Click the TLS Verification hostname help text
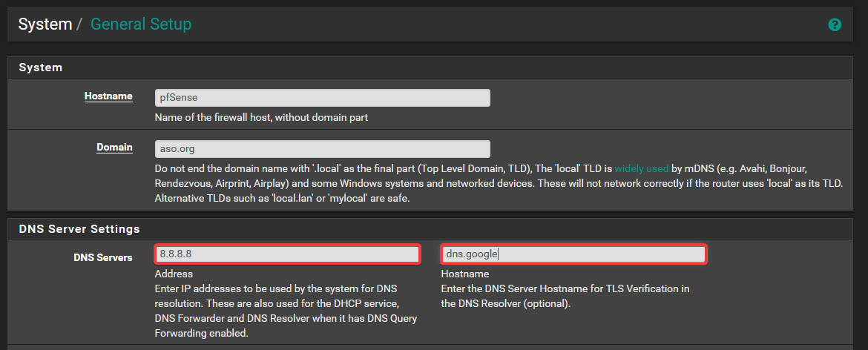 pyautogui.click(x=564, y=295)
